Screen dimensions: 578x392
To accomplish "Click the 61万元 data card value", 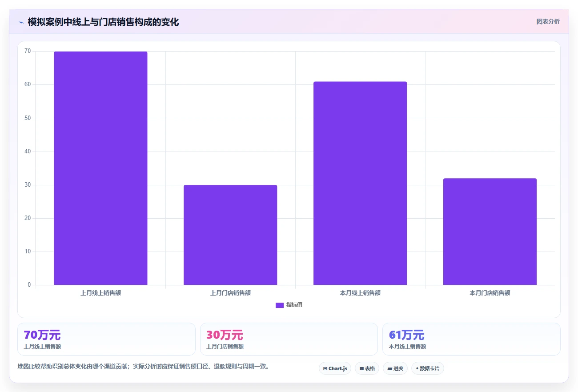I will pos(407,335).
